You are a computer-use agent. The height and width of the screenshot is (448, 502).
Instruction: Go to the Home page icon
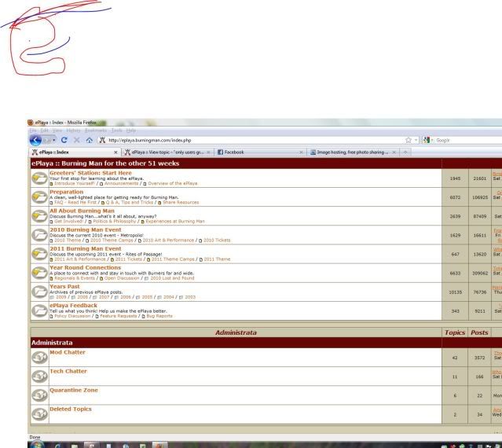[x=90, y=140]
